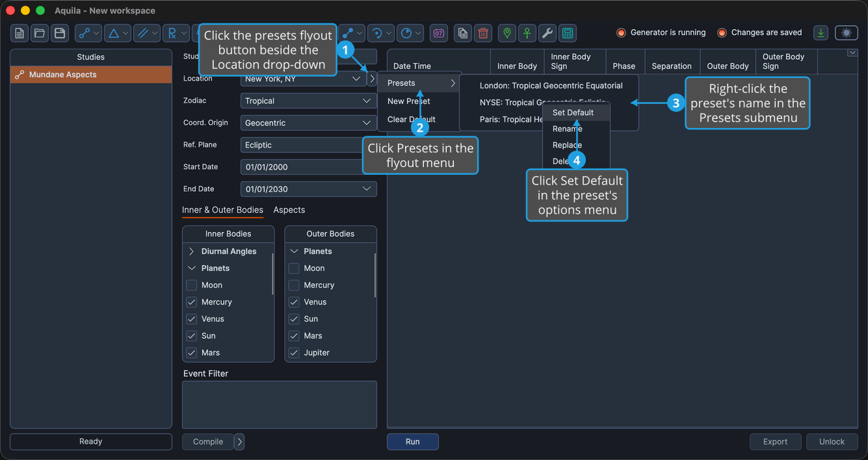Choose Replace in the preset options menu

click(576, 145)
